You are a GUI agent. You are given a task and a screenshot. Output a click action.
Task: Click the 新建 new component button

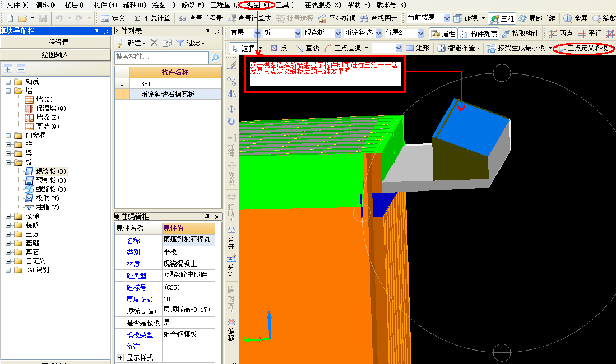coord(132,43)
